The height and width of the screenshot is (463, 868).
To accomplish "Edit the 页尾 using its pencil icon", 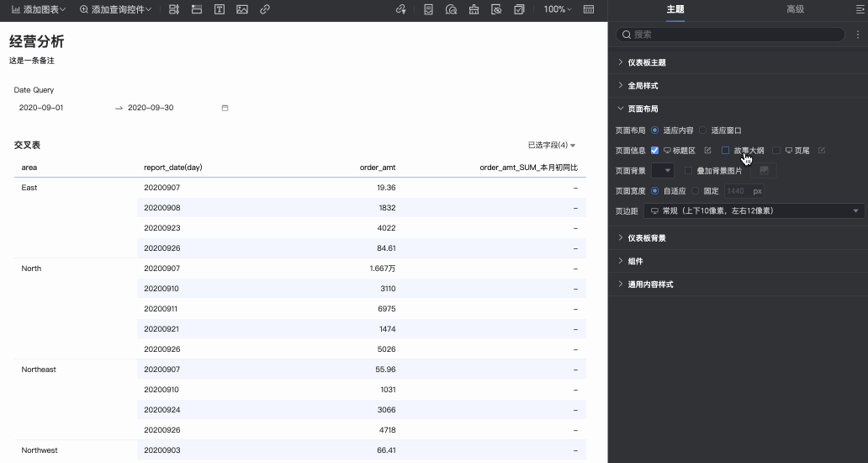I will coord(822,150).
